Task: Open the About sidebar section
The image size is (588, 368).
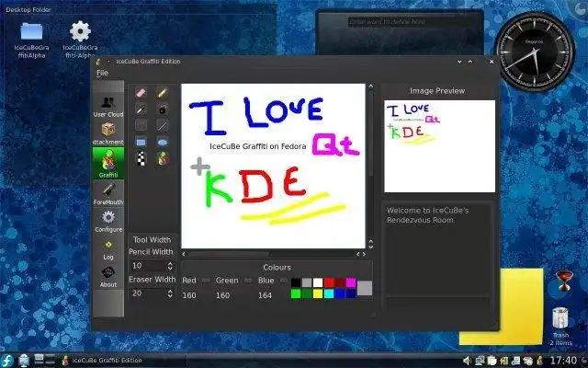Action: point(108,278)
